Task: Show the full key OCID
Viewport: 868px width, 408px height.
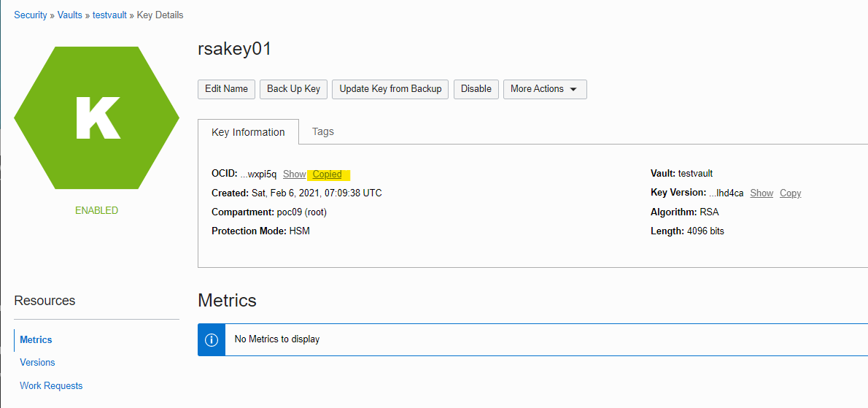Action: pyautogui.click(x=294, y=174)
